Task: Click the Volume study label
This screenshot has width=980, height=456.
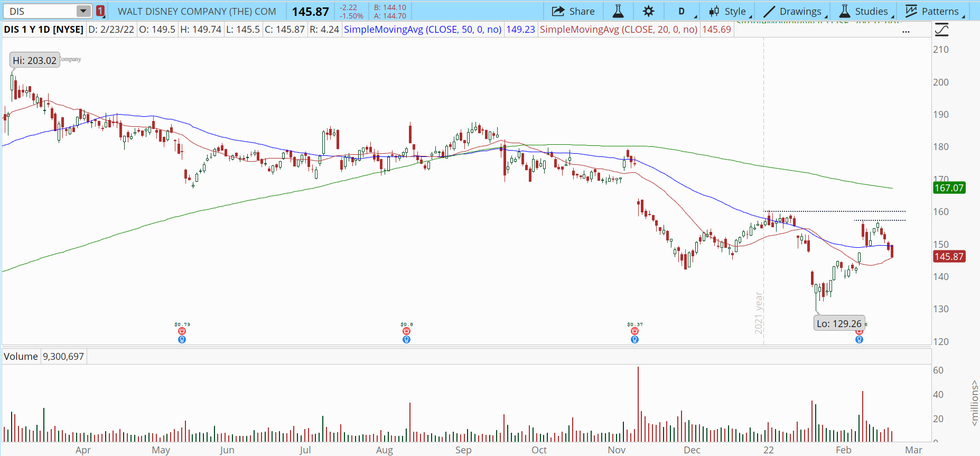Action: 21,357
